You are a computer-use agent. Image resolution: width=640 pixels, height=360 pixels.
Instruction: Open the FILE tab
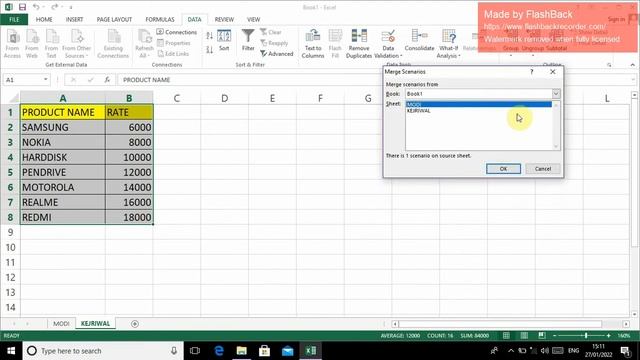click(x=14, y=19)
